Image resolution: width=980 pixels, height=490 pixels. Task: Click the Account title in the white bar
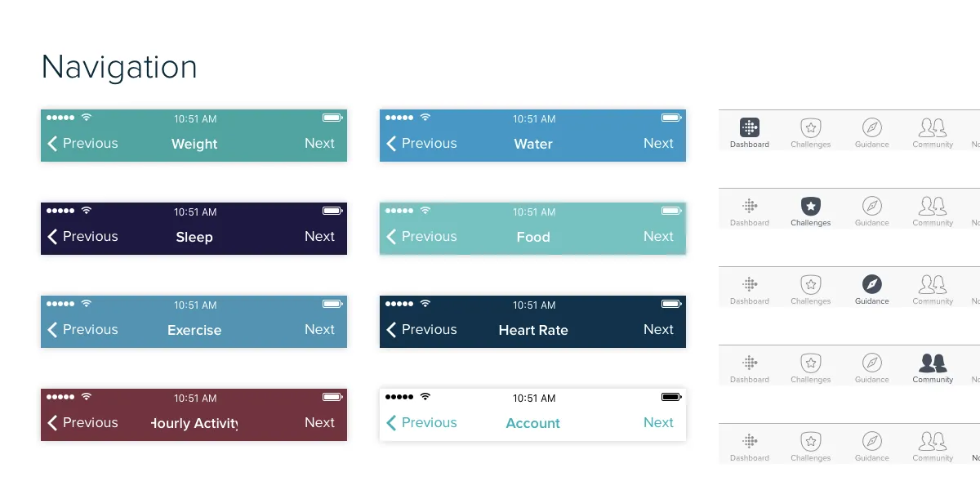pyautogui.click(x=533, y=423)
